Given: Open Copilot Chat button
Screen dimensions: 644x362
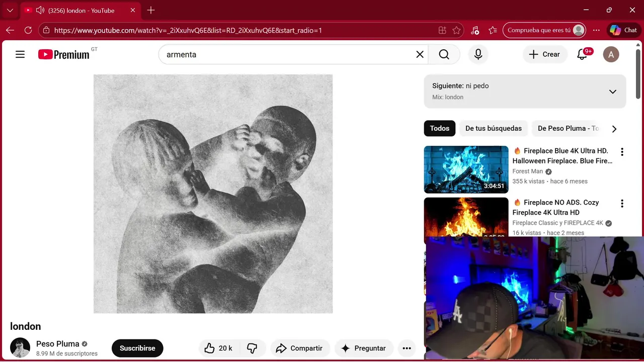Looking at the screenshot, I should tap(623, 30).
